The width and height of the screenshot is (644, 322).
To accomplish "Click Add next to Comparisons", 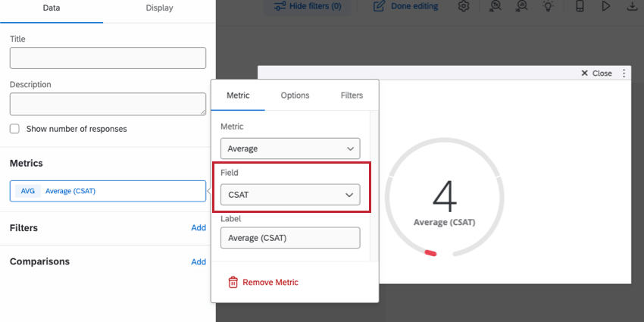I will coord(199,261).
